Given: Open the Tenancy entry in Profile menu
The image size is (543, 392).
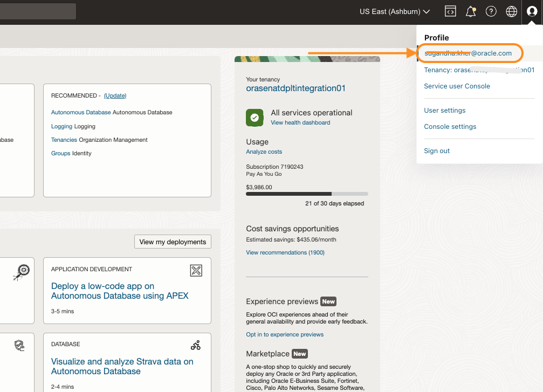Looking at the screenshot, I should (479, 70).
